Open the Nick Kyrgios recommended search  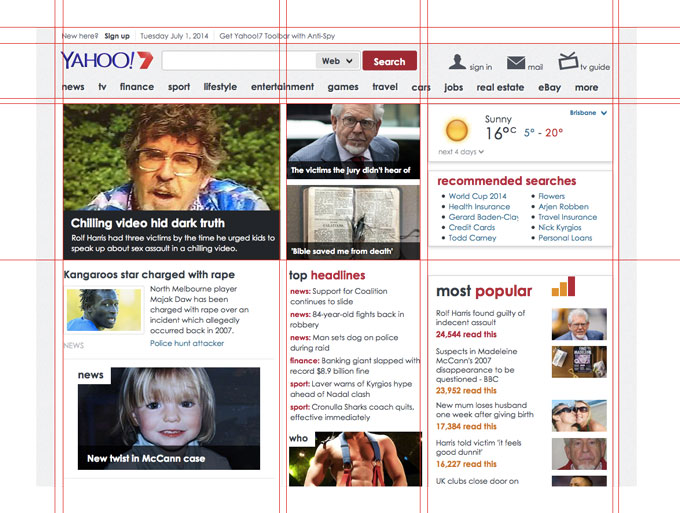click(x=560, y=227)
